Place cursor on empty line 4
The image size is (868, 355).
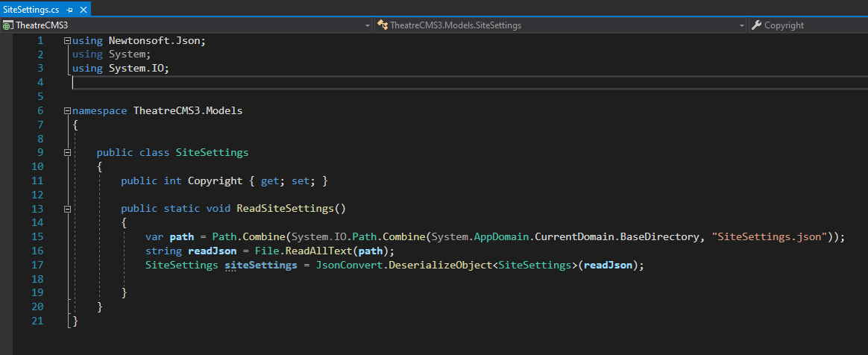pos(470,83)
